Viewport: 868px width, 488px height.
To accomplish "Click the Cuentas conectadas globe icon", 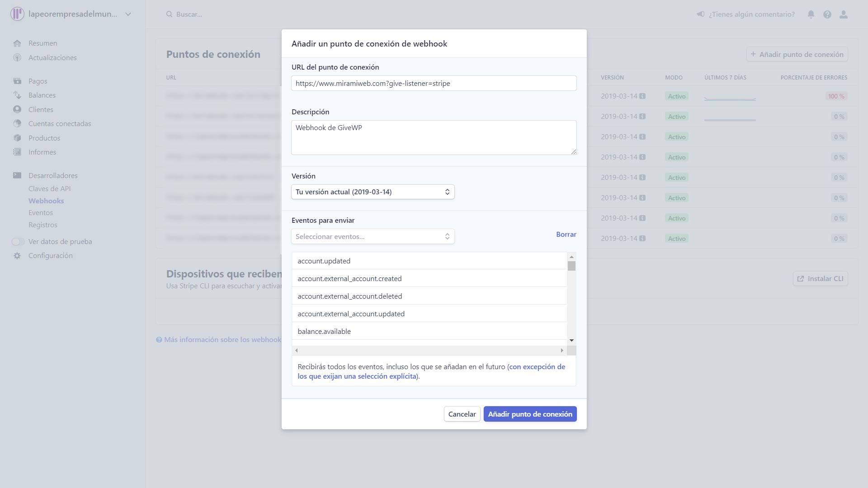I will (17, 124).
